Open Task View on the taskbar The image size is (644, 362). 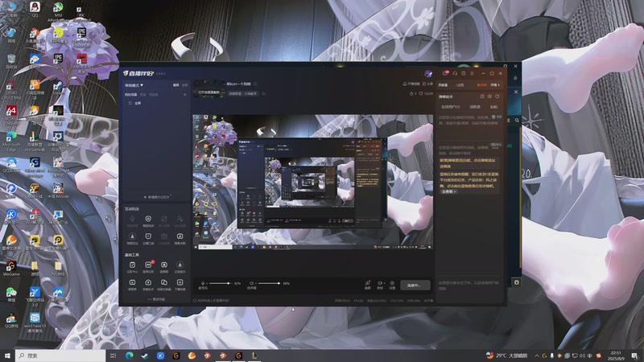(x=114, y=356)
